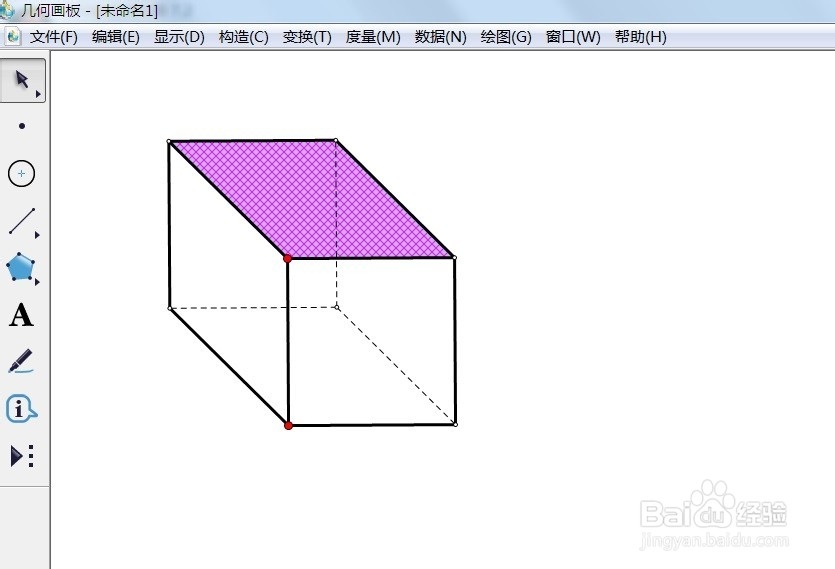Open the 度量(M) menu
835x569 pixels.
coord(373,37)
